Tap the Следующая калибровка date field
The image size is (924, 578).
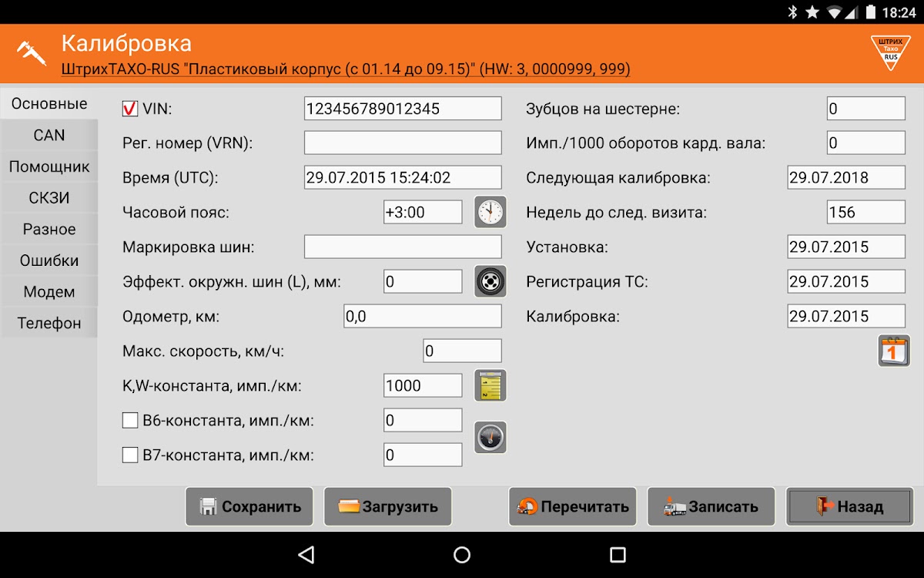click(x=846, y=177)
